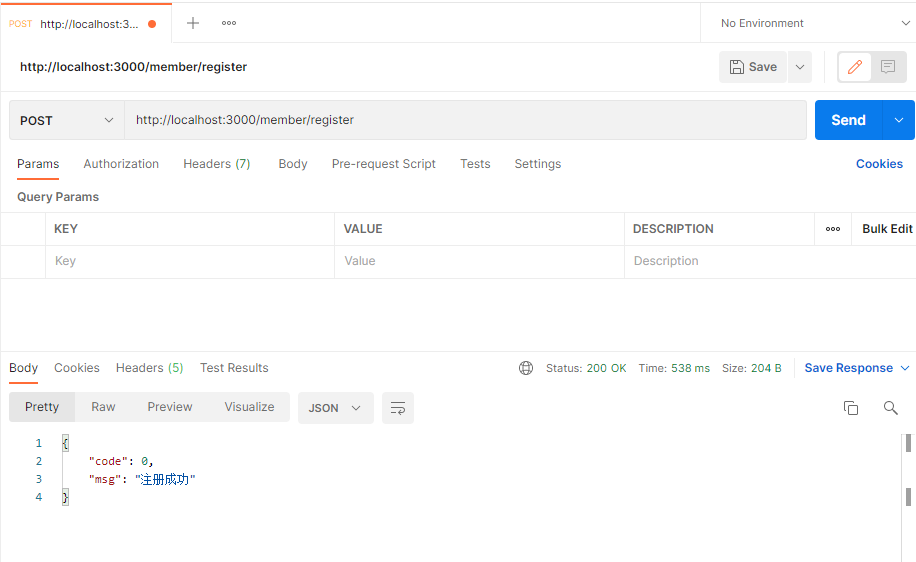Click Status 200 OK text
916x562 pixels.
586,368
